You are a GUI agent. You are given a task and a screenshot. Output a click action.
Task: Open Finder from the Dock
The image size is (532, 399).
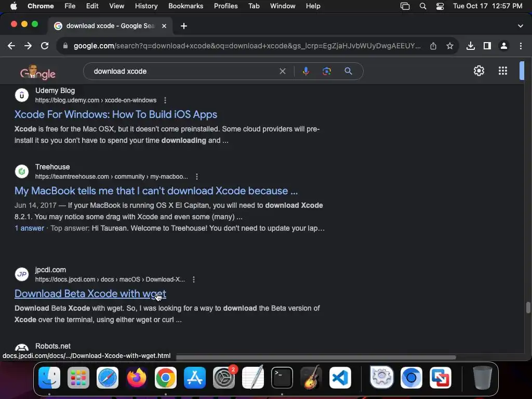49,378
